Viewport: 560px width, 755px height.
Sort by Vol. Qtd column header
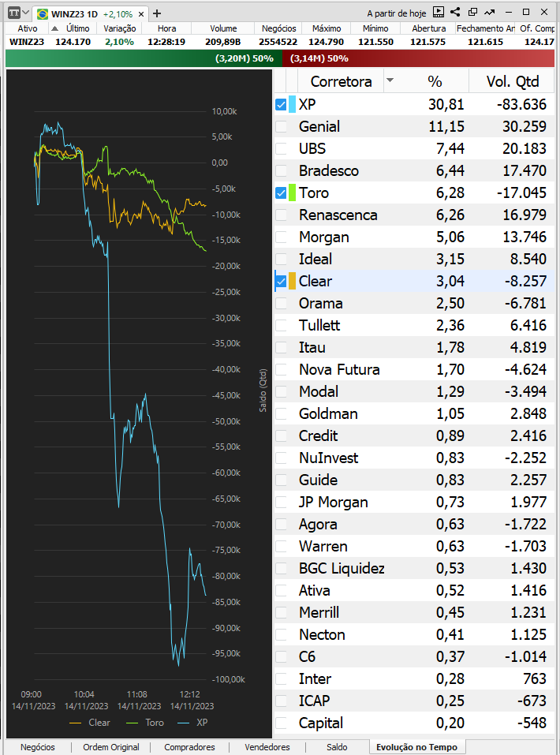(x=513, y=81)
